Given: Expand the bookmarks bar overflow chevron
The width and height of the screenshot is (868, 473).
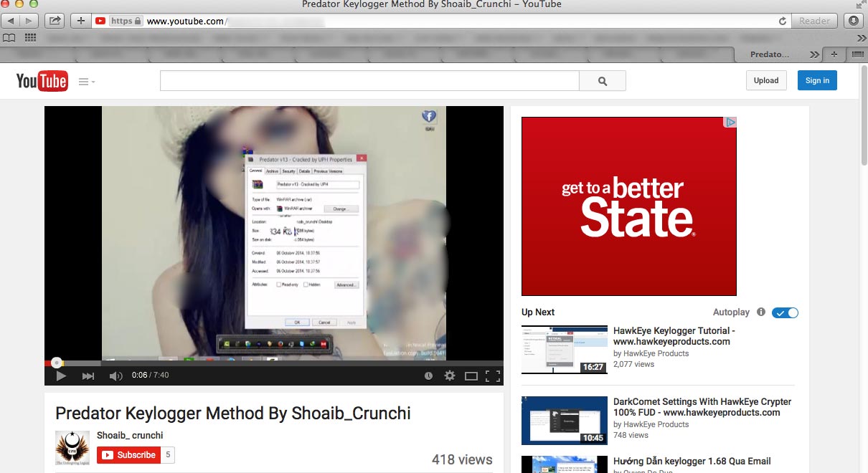Looking at the screenshot, I should (861, 37).
